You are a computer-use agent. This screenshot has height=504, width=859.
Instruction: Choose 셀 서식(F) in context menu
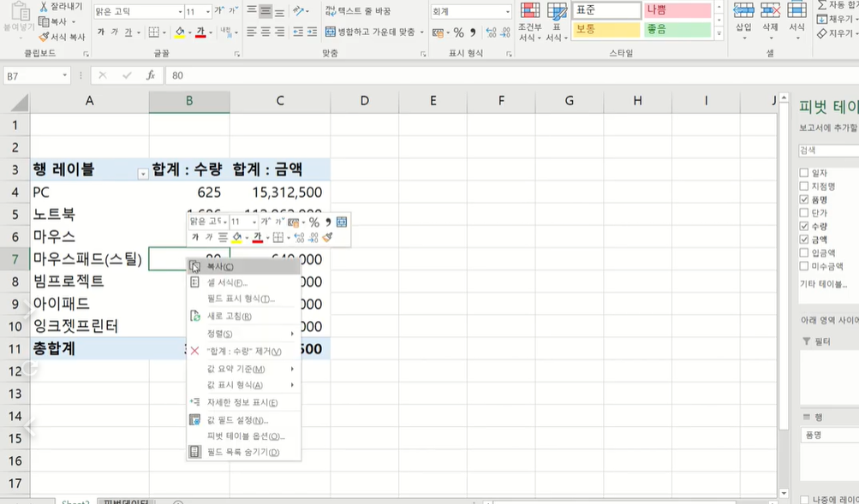[244, 282]
